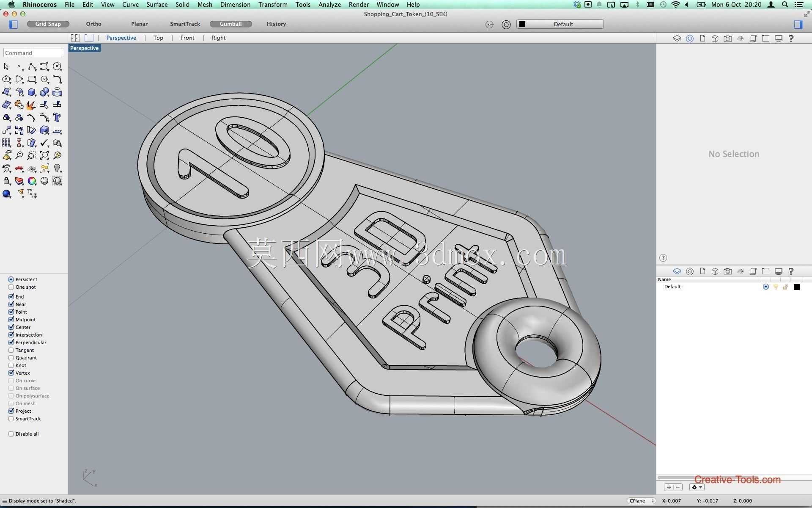Open the Default layer dropdown in toolbar
812x508 pixels.
(560, 24)
